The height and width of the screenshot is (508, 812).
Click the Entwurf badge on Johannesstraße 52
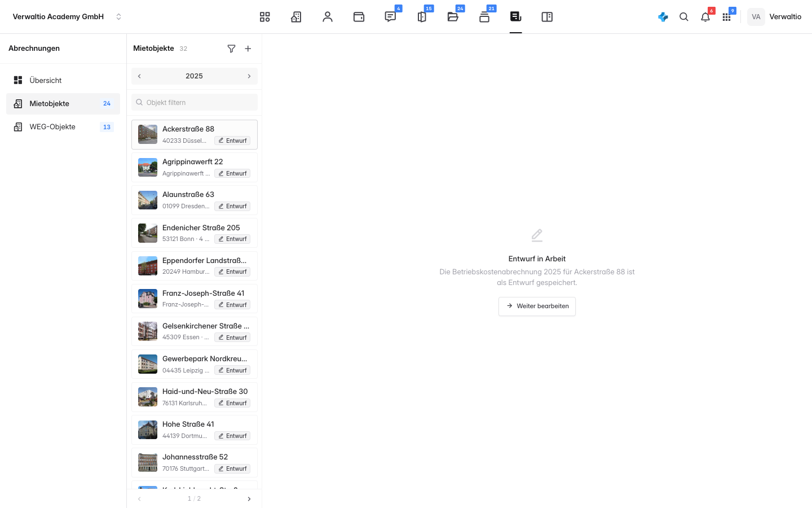pos(232,469)
